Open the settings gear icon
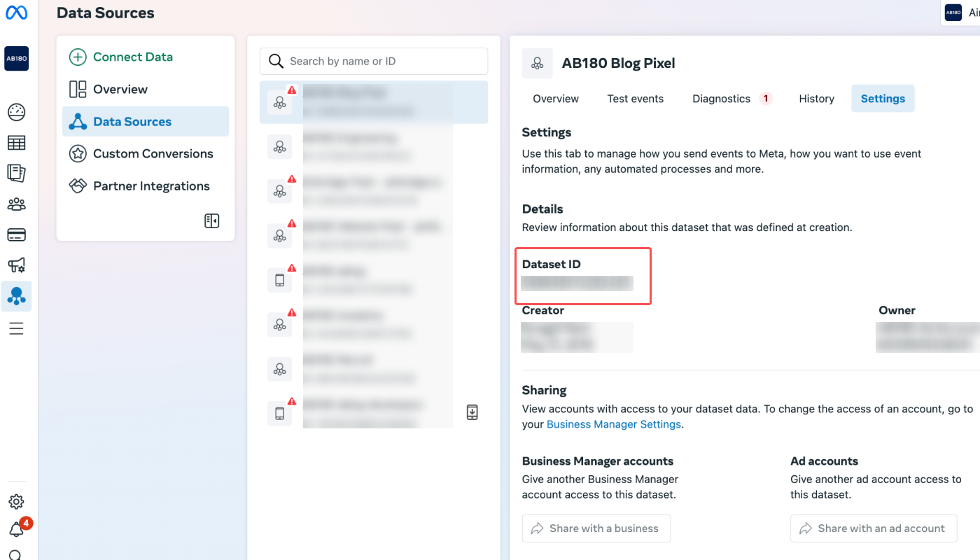Viewport: 980px width, 560px height. [x=16, y=502]
